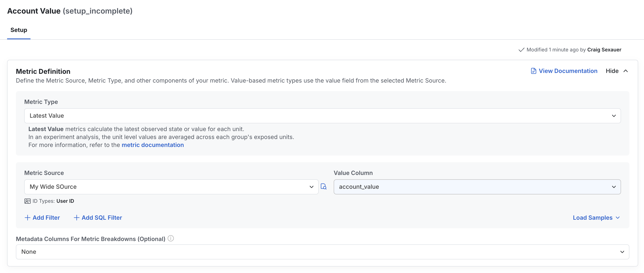Open the Metric Type dropdown showing Latest Value
Screen dimensions: 644x273
click(x=322, y=116)
